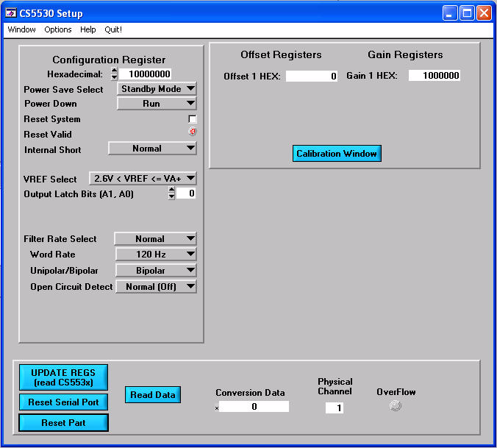The width and height of the screenshot is (497, 448).
Task: Click the Conversion Data value field
Action: (254, 407)
